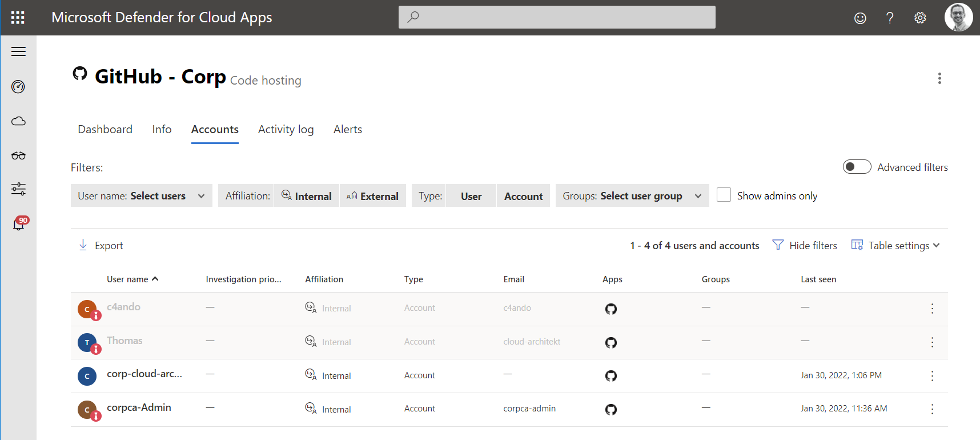
Task: Click the corpca-Admin user avatar
Action: 87,410
